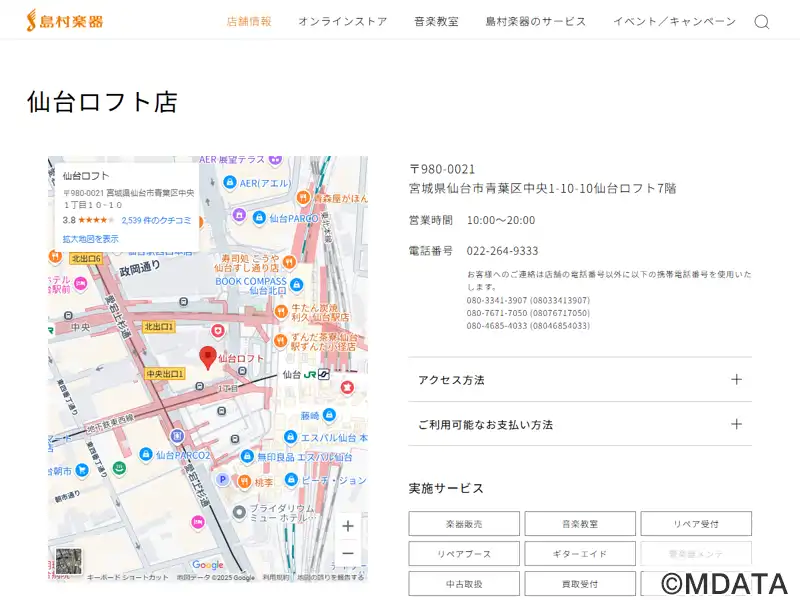Click the 無印良品 エスパル仙台 marker
Screen dimensions: 800x600
tap(247, 456)
